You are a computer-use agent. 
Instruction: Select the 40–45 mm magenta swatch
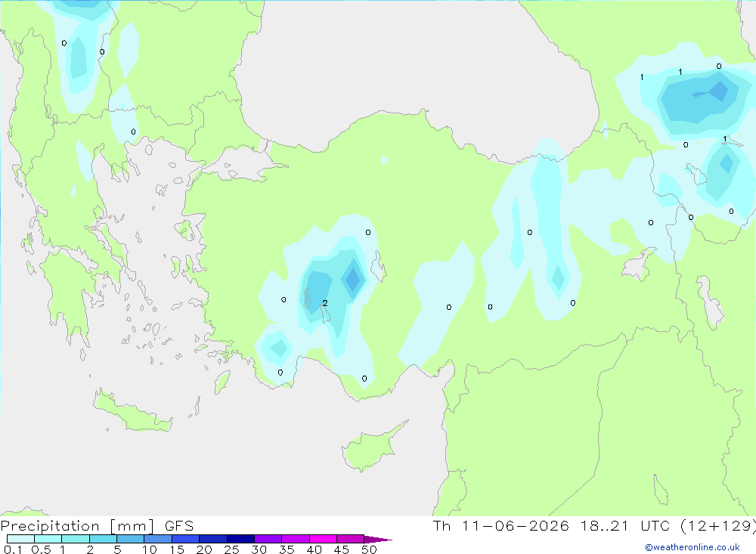pos(323,539)
